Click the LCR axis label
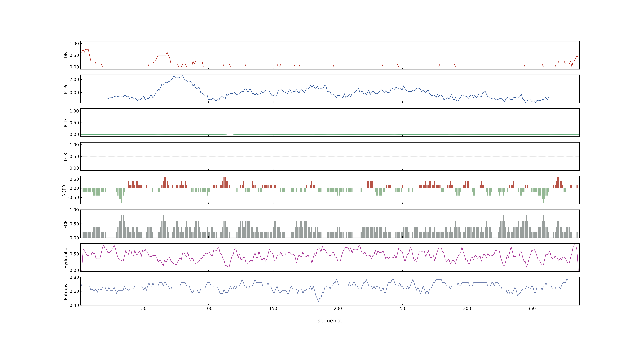 coord(66,157)
